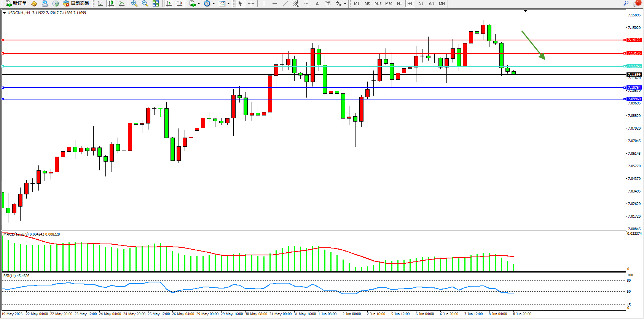Select the bar chart icon
Screen dimensions: 644x319
100,3
